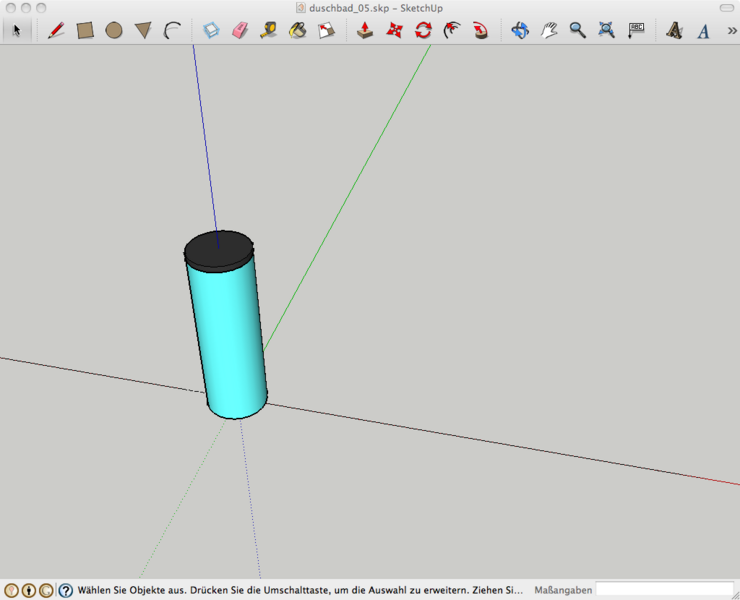Select the Tape Measure tool

point(268,30)
